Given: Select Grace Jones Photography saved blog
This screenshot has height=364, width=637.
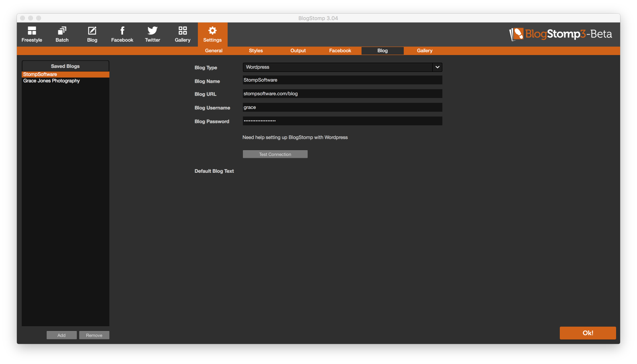Looking at the screenshot, I should pyautogui.click(x=66, y=81).
